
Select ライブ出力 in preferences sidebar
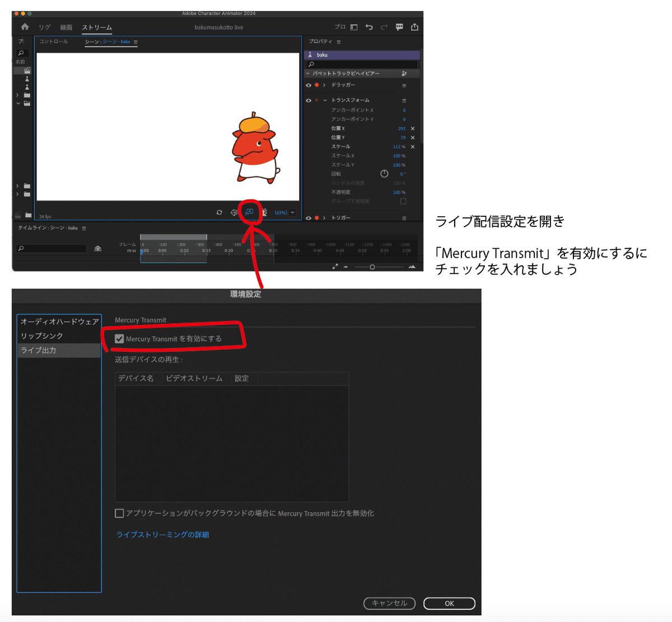[59, 350]
